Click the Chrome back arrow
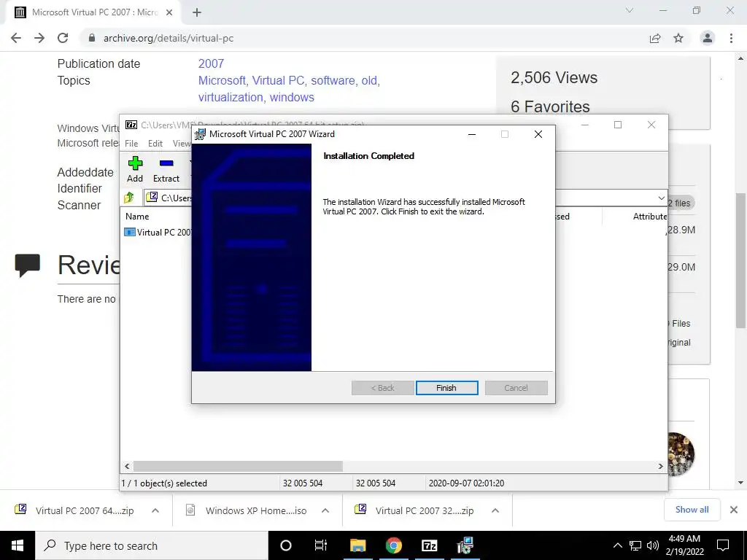747x560 pixels. click(16, 38)
